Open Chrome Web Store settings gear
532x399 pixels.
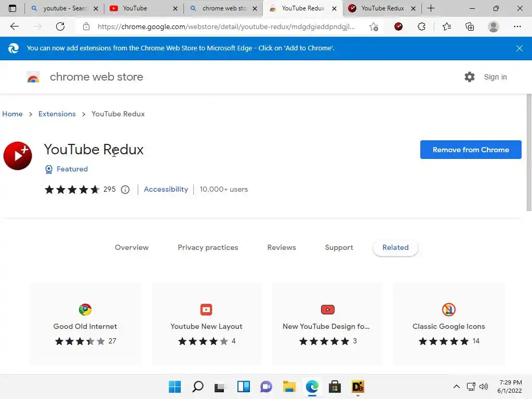coord(470,77)
